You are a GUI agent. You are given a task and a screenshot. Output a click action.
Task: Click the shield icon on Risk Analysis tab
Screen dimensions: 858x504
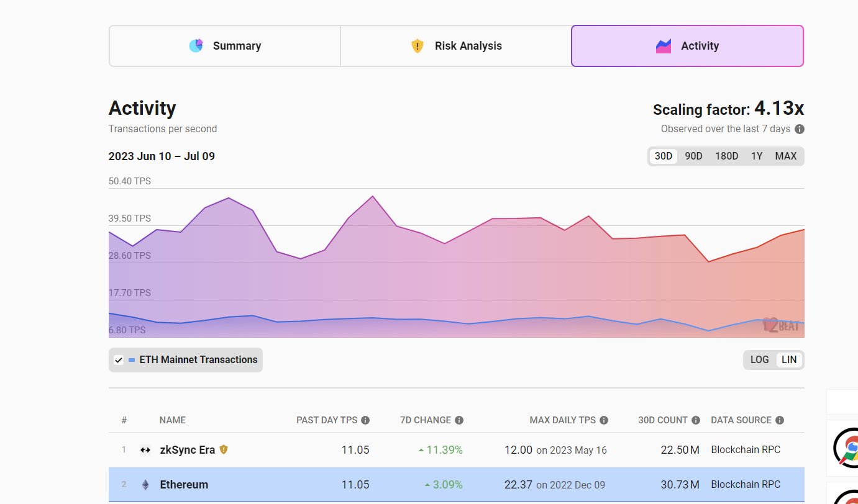point(417,45)
